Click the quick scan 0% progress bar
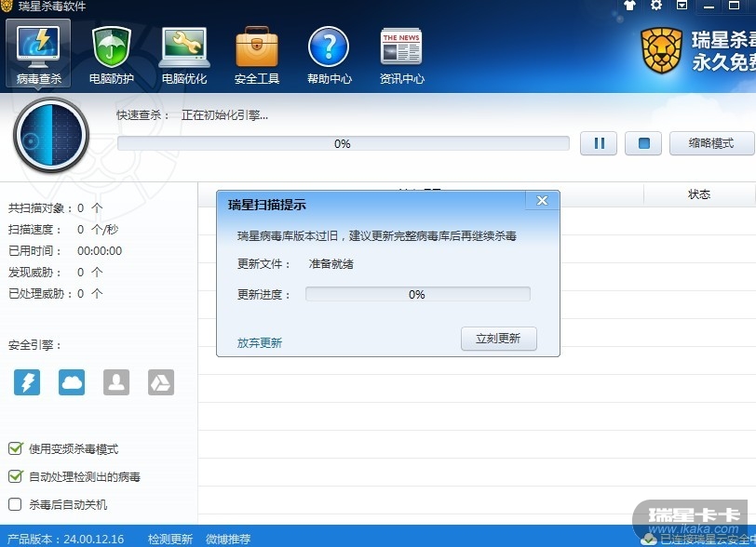 (x=344, y=143)
